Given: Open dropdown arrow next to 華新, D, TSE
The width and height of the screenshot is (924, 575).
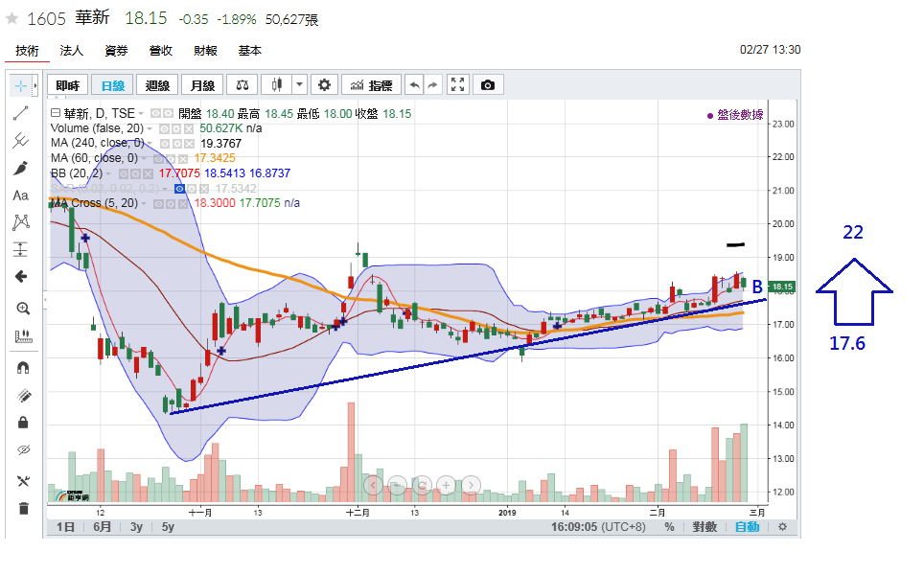Looking at the screenshot, I should [142, 114].
